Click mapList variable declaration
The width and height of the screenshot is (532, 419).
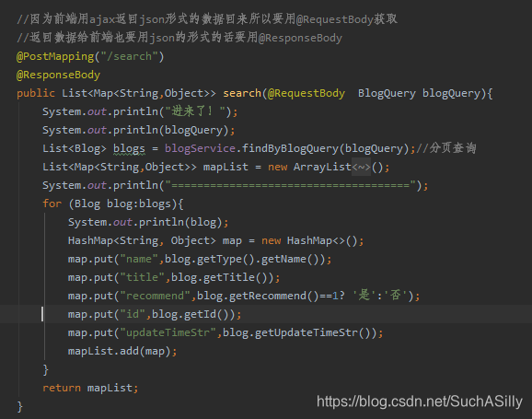(x=226, y=167)
